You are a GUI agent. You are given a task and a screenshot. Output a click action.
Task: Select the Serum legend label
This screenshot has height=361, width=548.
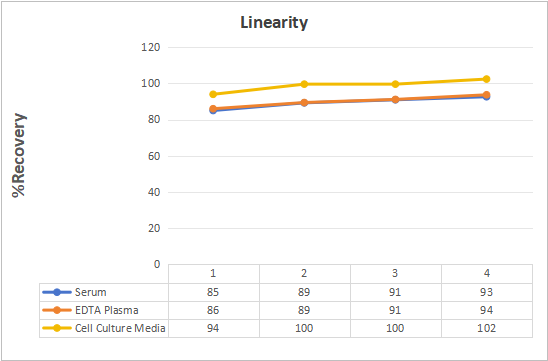coord(91,292)
